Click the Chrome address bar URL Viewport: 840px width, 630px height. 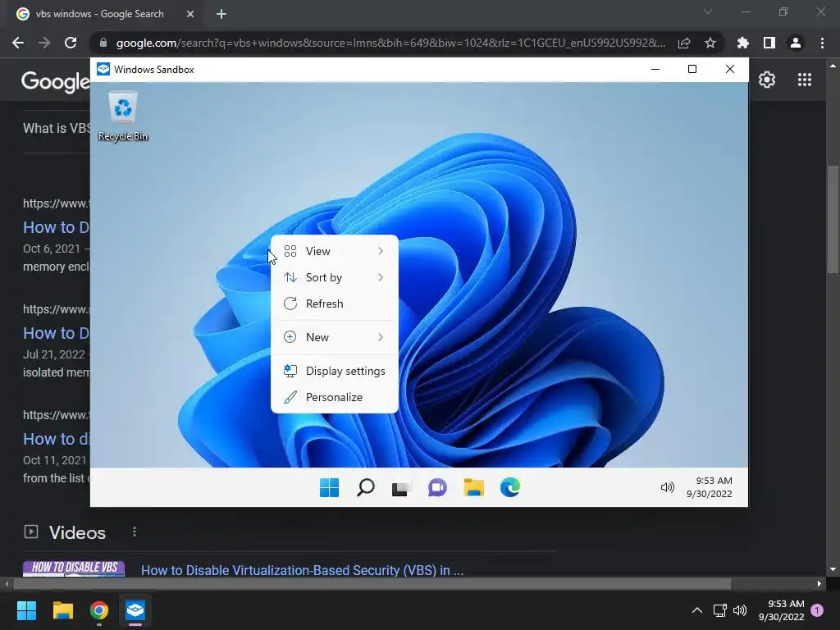[391, 43]
